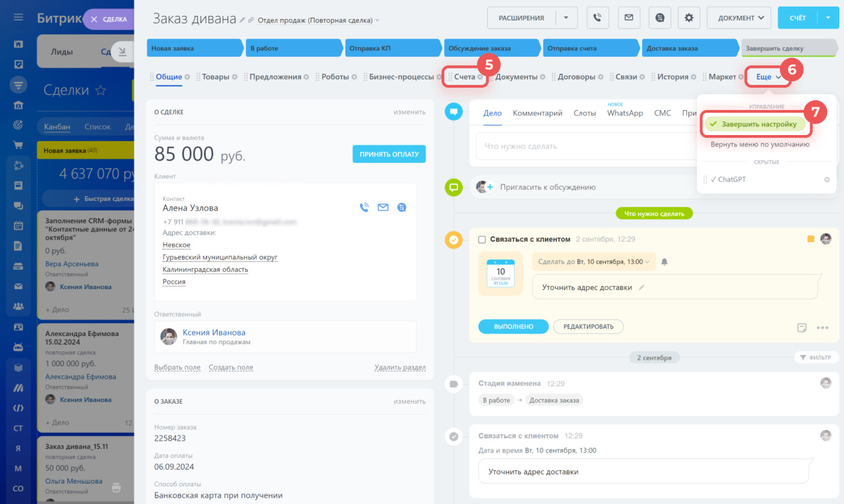Click the reminder bell next to the deadline

(x=665, y=262)
